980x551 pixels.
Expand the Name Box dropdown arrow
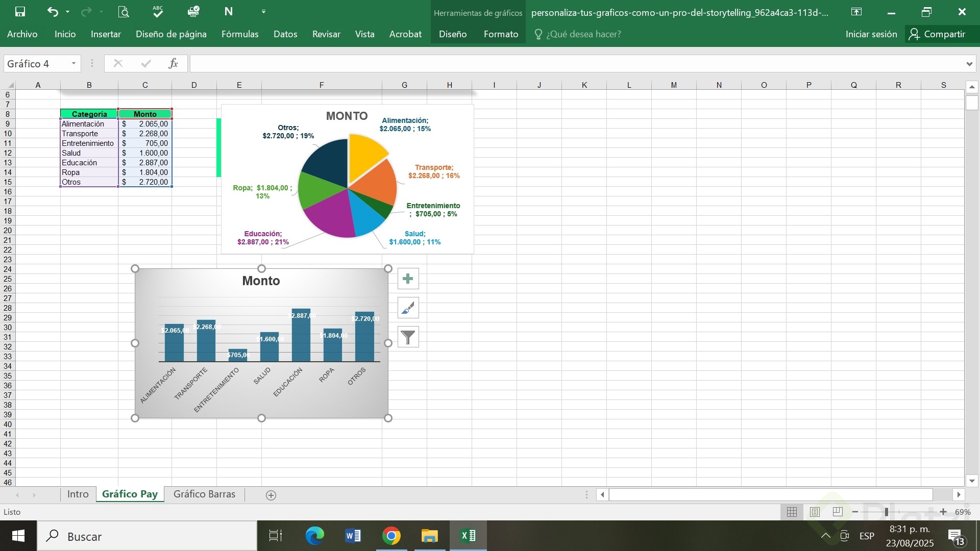pos(73,64)
